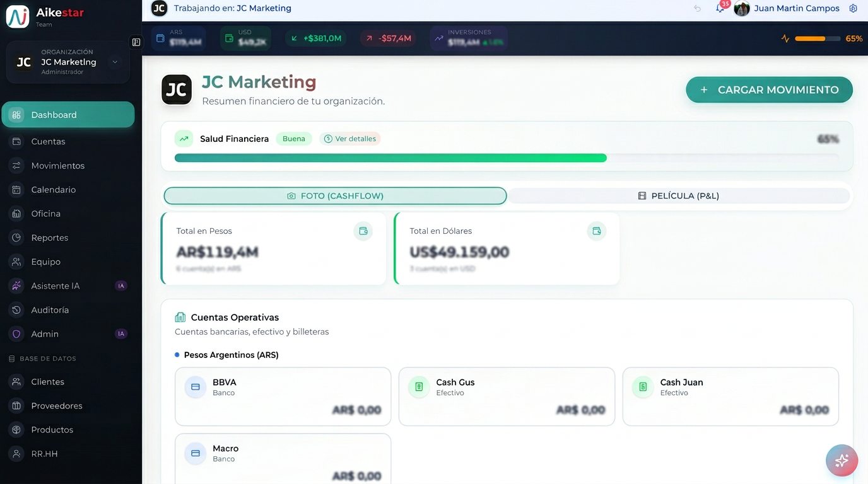Open RR.HH in the sidebar
Screen dimensions: 868x484
[68, 454]
